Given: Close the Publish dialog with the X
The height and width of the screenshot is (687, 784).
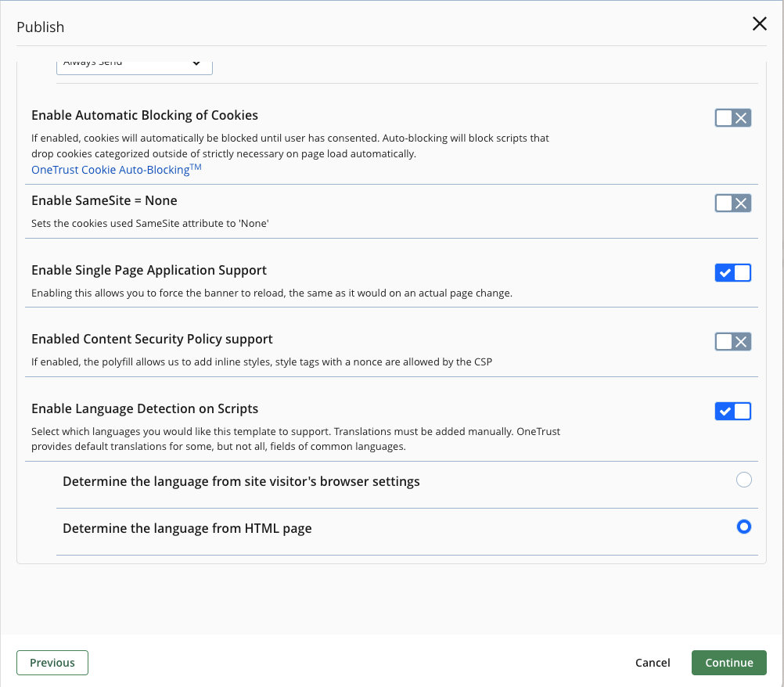Looking at the screenshot, I should click(x=759, y=24).
